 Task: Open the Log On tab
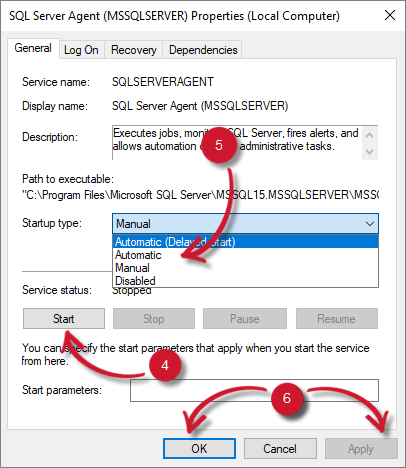(x=81, y=50)
